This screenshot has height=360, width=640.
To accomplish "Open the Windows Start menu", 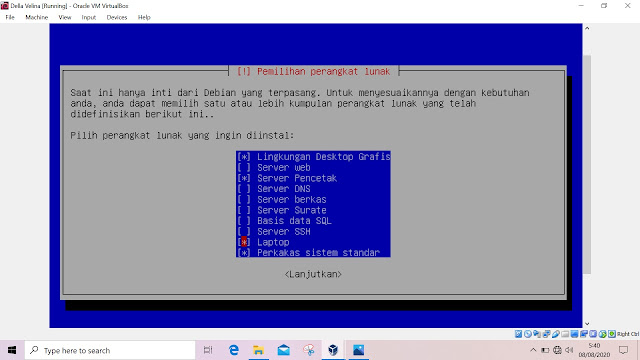I will tap(12, 350).
